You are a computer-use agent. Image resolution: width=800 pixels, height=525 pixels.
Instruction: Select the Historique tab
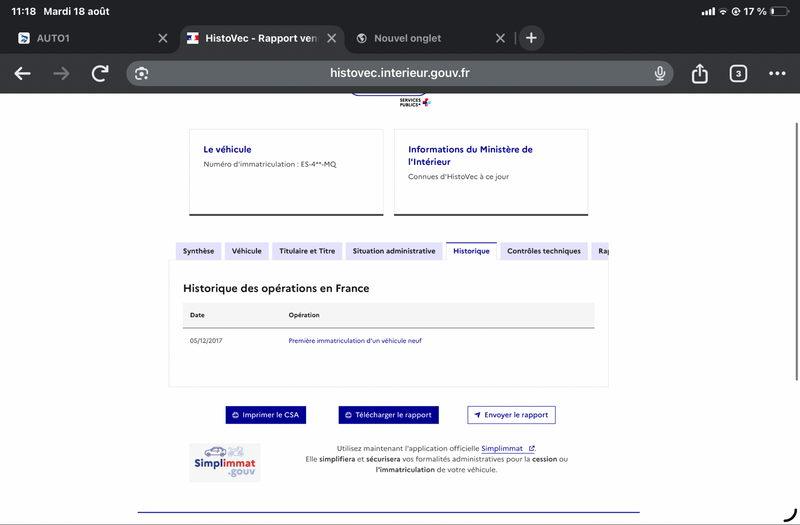471,251
